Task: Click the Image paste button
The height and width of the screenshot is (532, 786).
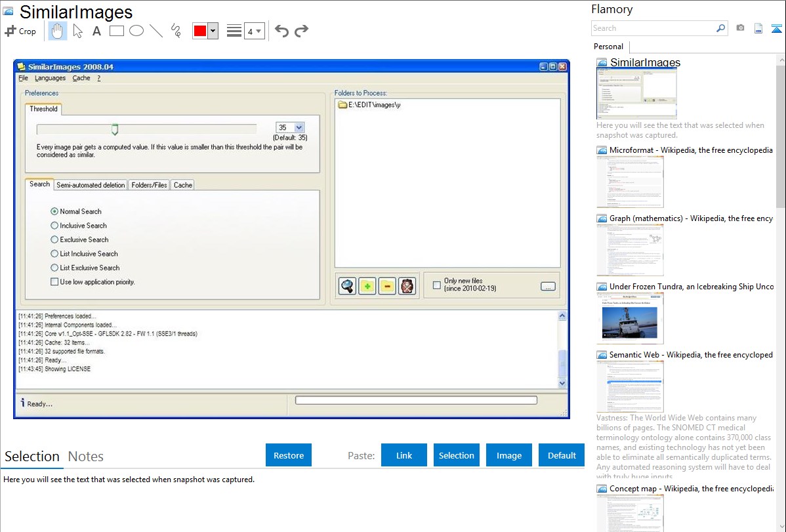Action: [x=509, y=455]
